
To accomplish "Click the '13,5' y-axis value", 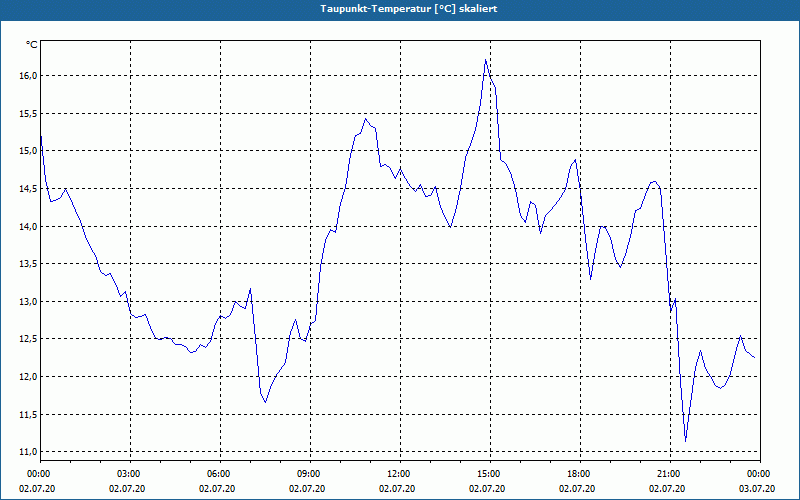I will coord(29,264).
